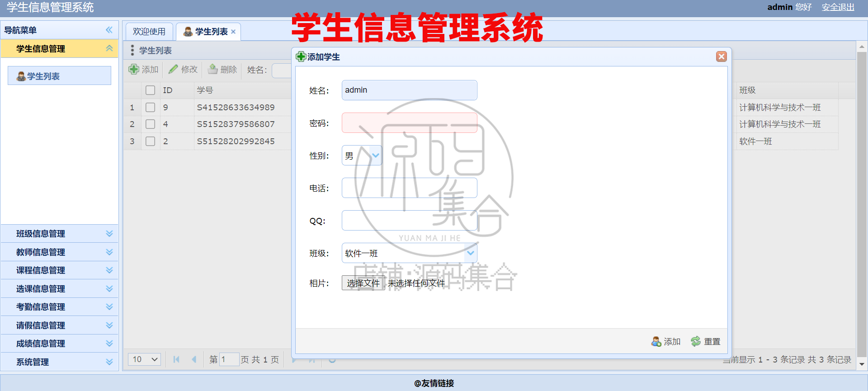This screenshot has height=391, width=868.
Task: Click the 安全退出 logout link
Action: (x=838, y=7)
